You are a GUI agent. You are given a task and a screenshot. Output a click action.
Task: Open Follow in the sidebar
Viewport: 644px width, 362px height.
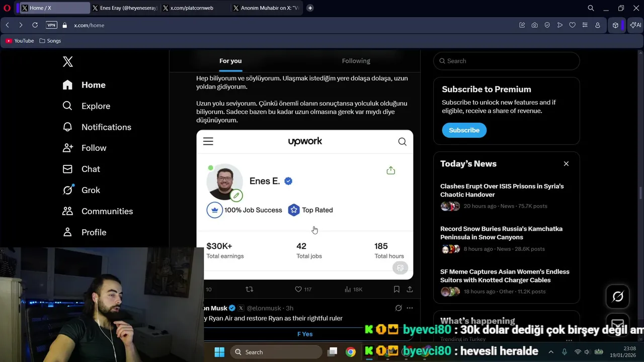point(85,148)
